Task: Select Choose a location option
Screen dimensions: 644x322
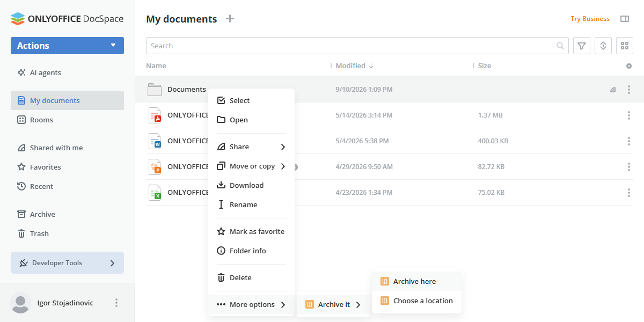Action: [x=416, y=301]
